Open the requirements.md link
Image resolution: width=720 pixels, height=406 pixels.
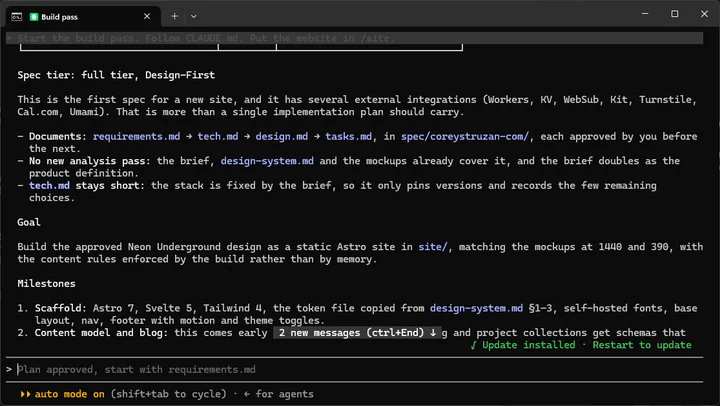(136, 136)
